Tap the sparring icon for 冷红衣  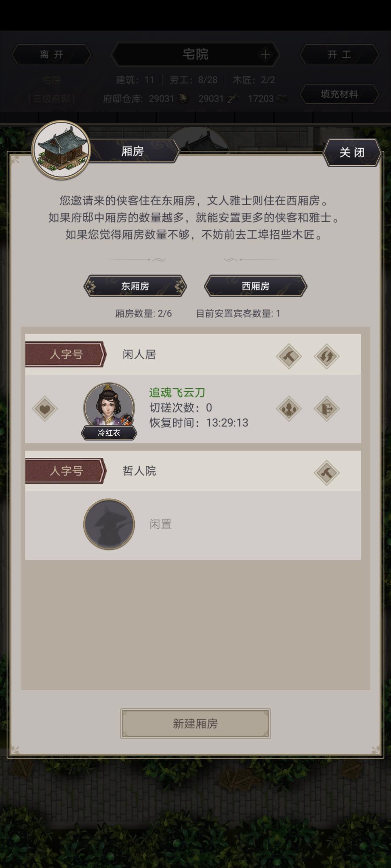(289, 409)
